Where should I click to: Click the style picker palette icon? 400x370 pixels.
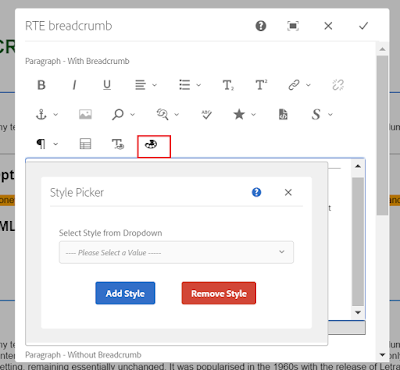(x=151, y=144)
